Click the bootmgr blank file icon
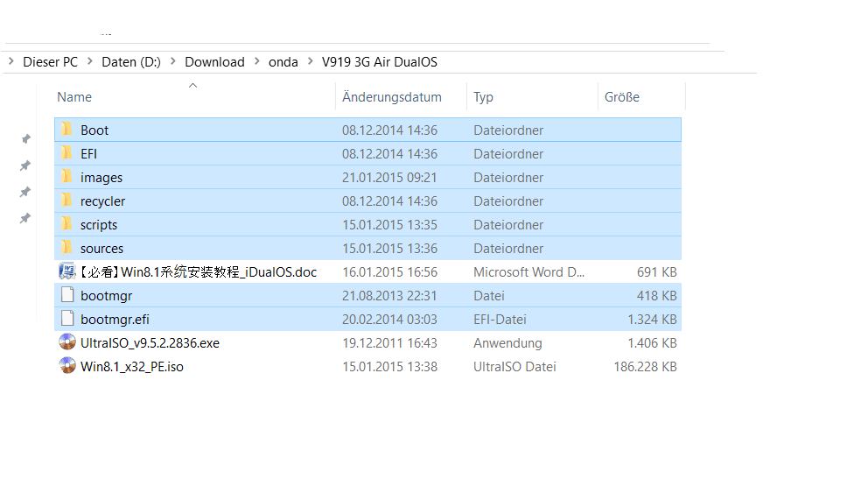The height and width of the screenshot is (500, 868). pyautogui.click(x=67, y=295)
